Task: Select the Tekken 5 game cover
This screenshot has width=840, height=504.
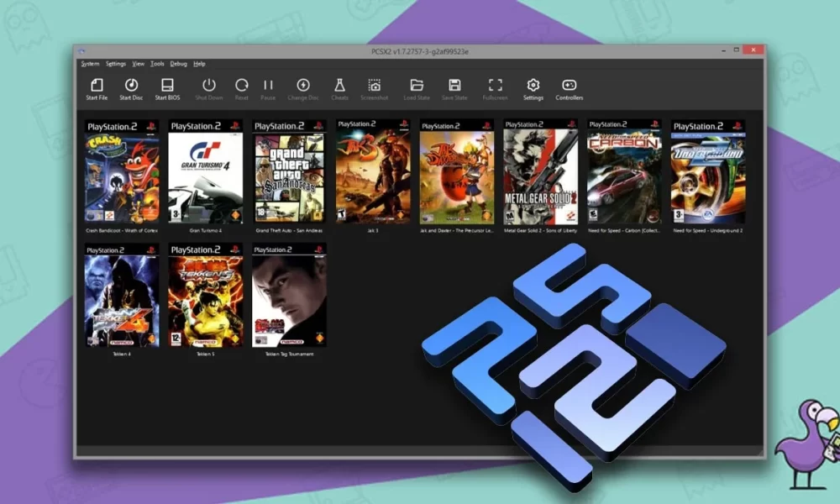Action: pyautogui.click(x=205, y=296)
